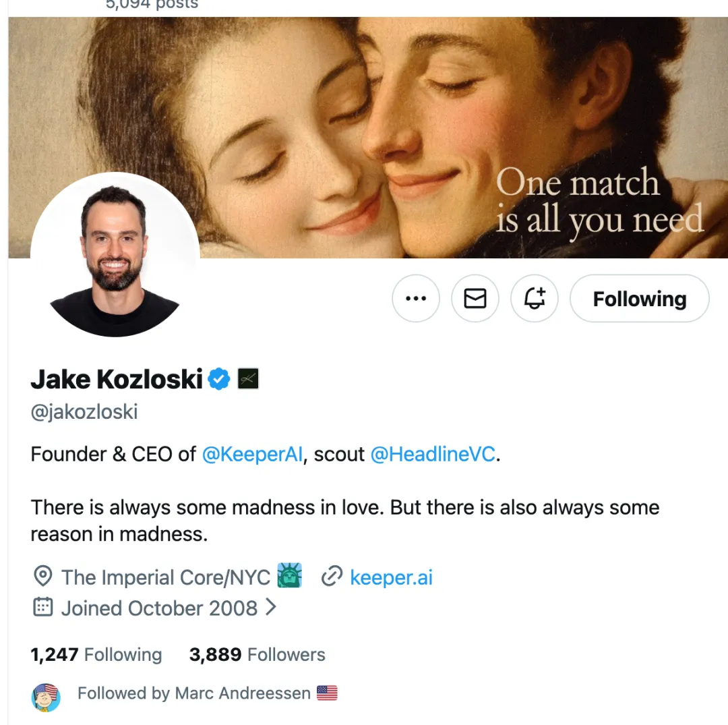Visit the keeper.ai website link
The height and width of the screenshot is (725, 728).
[391, 577]
